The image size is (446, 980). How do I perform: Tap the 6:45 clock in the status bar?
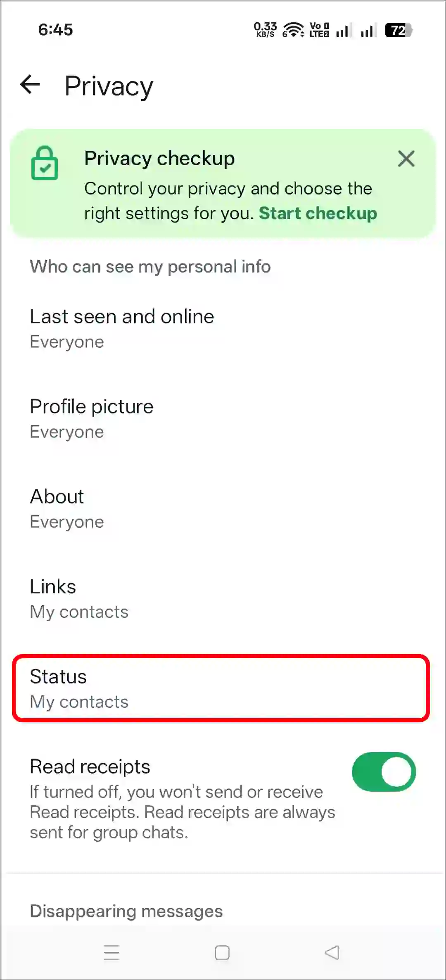point(55,30)
